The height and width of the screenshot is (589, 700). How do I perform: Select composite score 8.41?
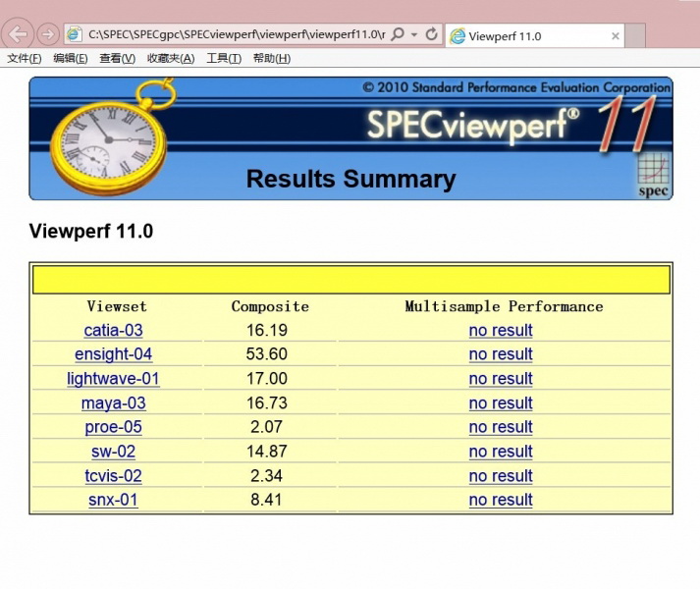click(266, 500)
